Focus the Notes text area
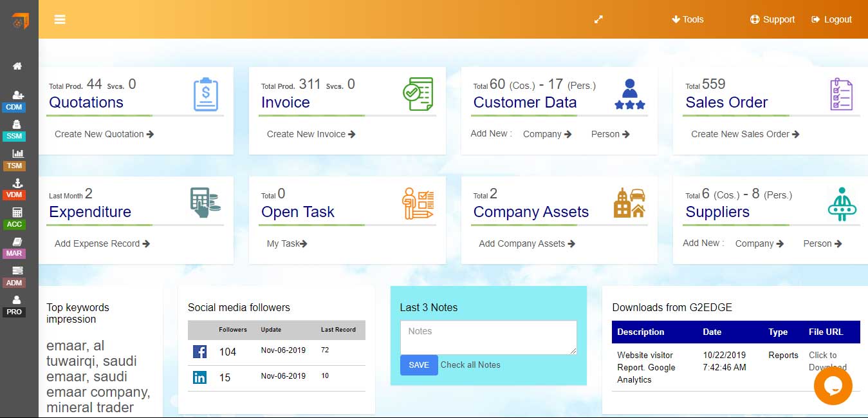Screen dimensions: 868x418 click(x=488, y=337)
